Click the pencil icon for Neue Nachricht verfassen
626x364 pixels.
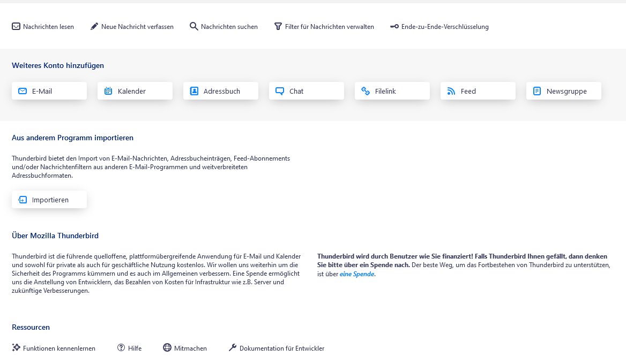[x=94, y=26]
